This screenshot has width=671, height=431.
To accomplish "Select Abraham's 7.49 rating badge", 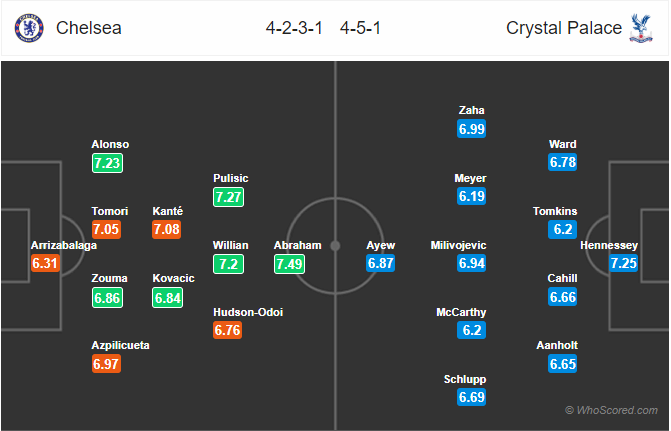I will click(x=289, y=264).
